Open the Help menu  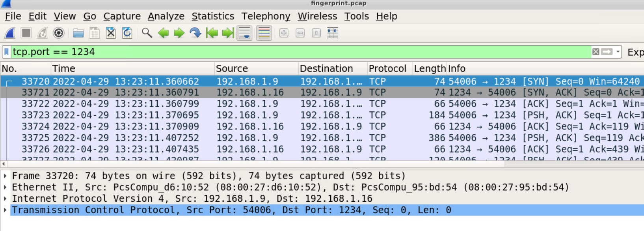point(387,16)
